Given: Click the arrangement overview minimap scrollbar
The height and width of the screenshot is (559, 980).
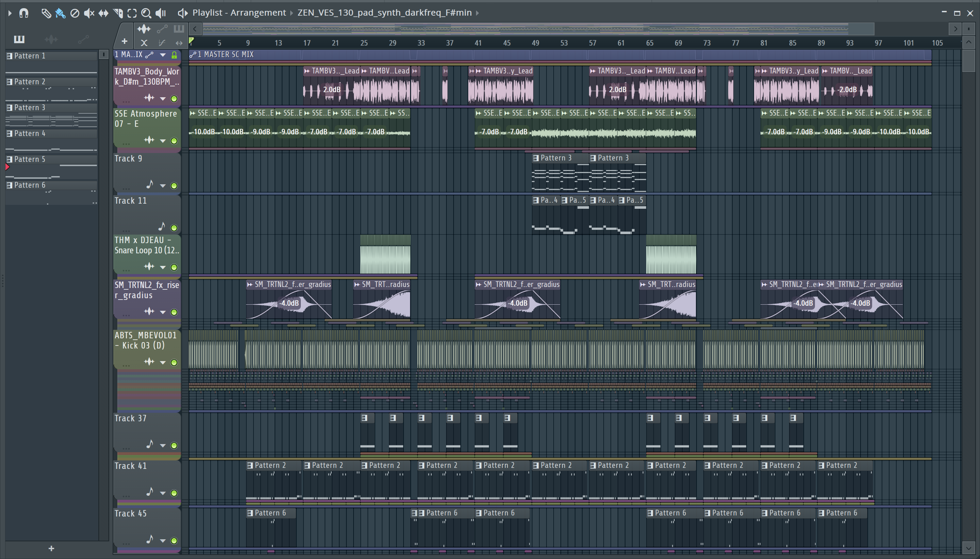Looking at the screenshot, I should pos(538,29).
